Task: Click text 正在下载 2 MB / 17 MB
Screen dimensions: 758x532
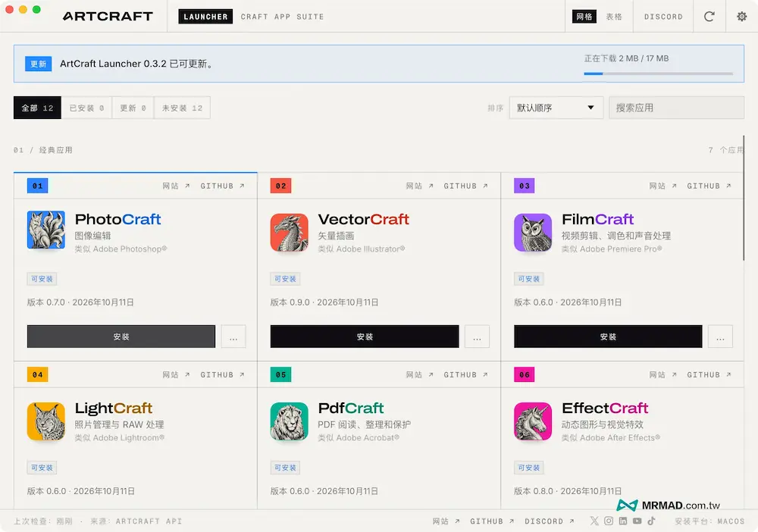Action: 626,58
